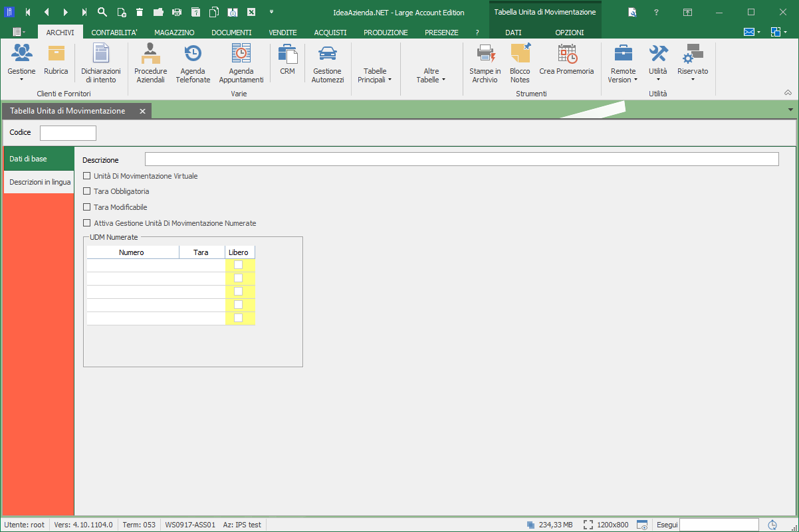Viewport: 799px width, 532px height.
Task: Open quick access toolbar customize arrow
Action: 271,12
